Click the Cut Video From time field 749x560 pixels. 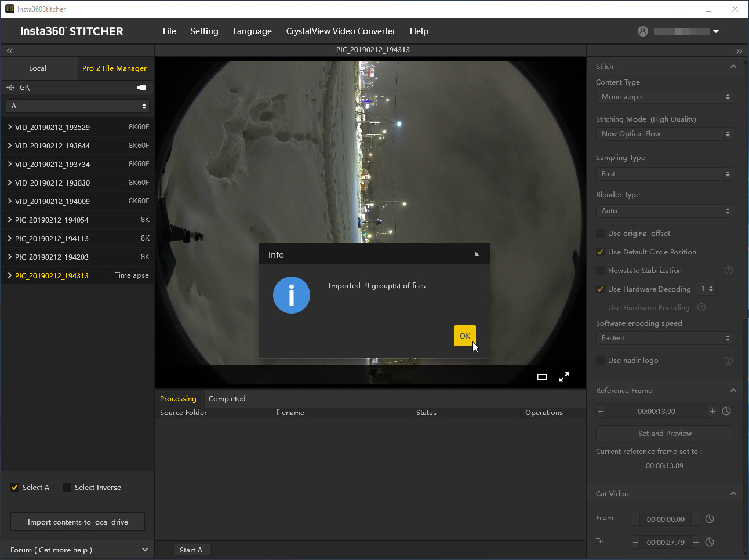666,519
